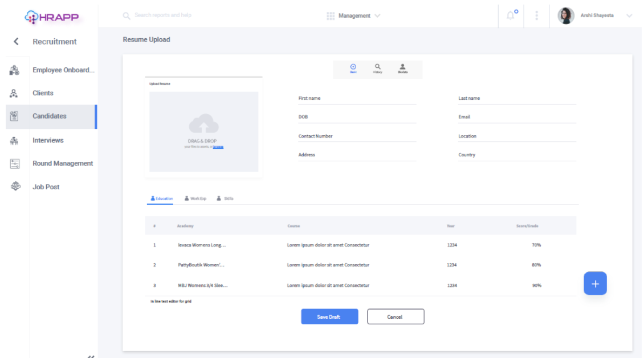Click the Contact Number field
Image resolution: width=644 pixels, height=358 pixels.
[x=357, y=136]
